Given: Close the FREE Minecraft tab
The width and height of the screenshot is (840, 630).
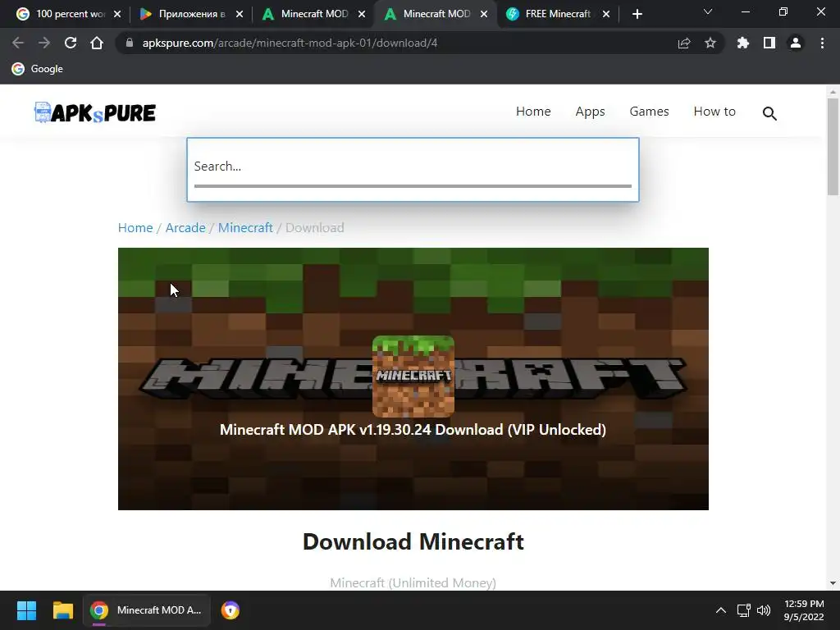Looking at the screenshot, I should point(606,14).
